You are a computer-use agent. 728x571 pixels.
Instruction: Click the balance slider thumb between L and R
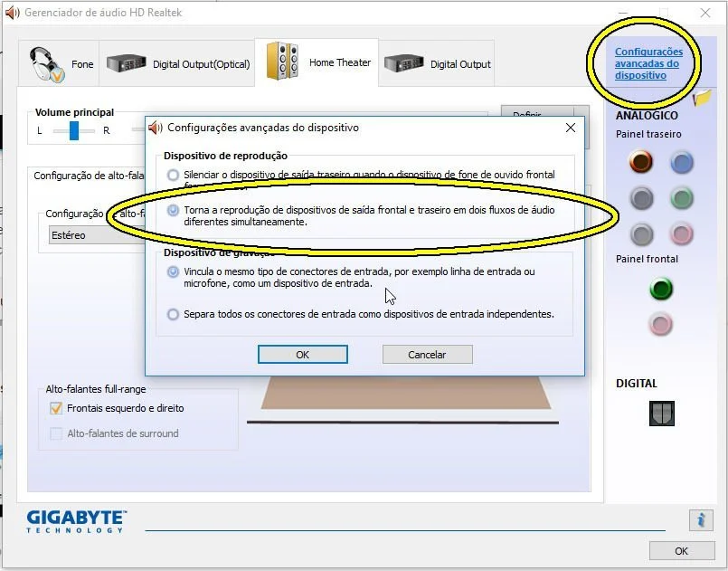tap(74, 130)
